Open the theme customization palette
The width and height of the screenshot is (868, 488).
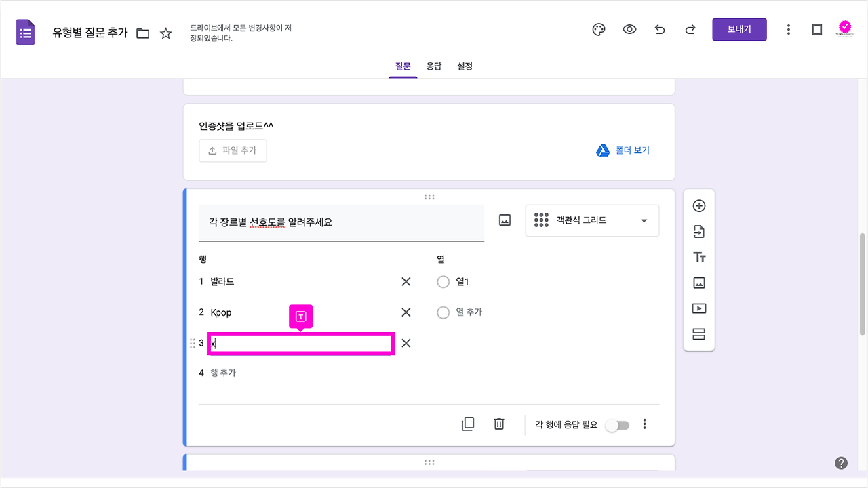tap(598, 29)
